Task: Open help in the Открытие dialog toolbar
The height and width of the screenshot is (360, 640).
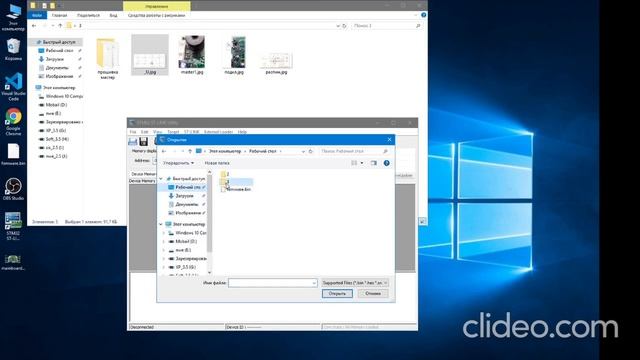Action: [x=387, y=163]
